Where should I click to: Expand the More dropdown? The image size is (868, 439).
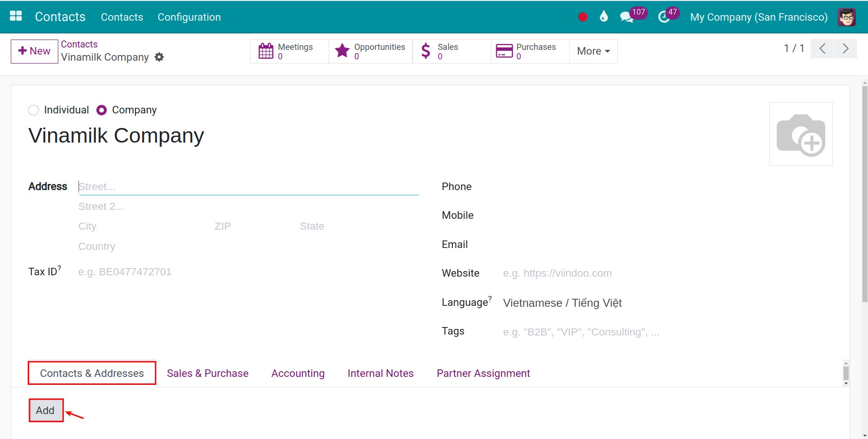click(593, 51)
